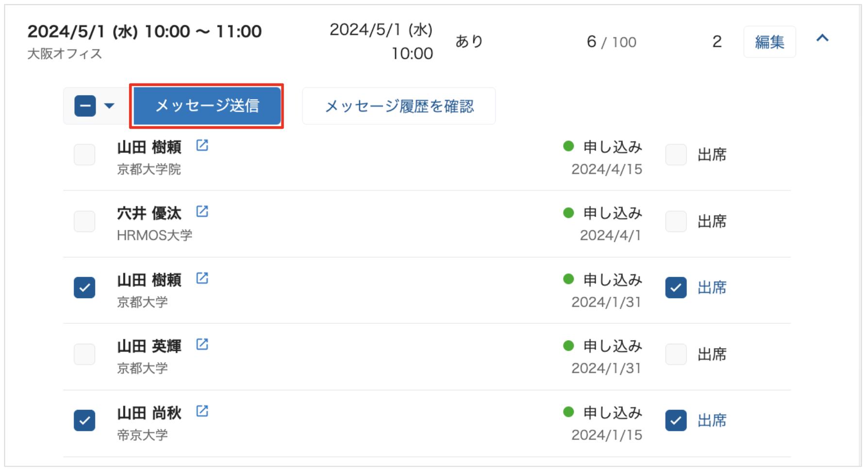Open 山田 英輝 external profile icon

pyautogui.click(x=202, y=344)
